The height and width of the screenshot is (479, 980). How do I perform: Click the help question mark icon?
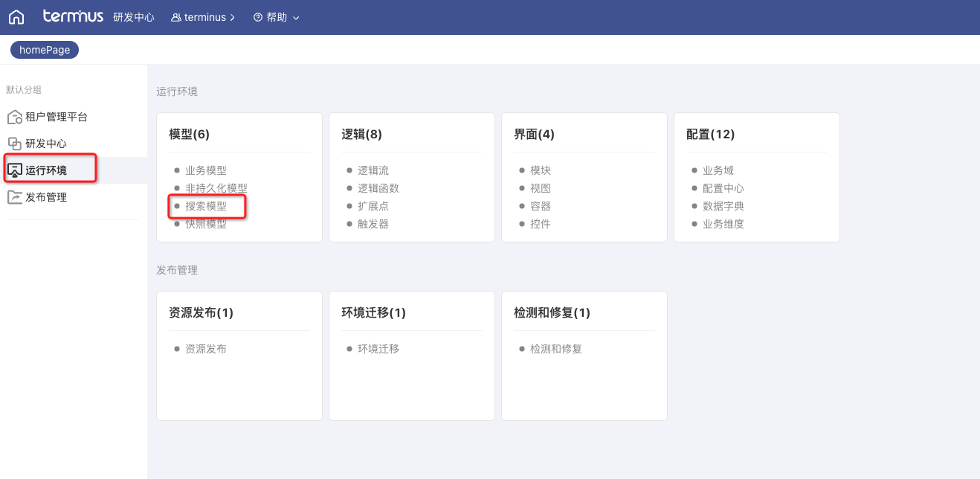point(258,17)
